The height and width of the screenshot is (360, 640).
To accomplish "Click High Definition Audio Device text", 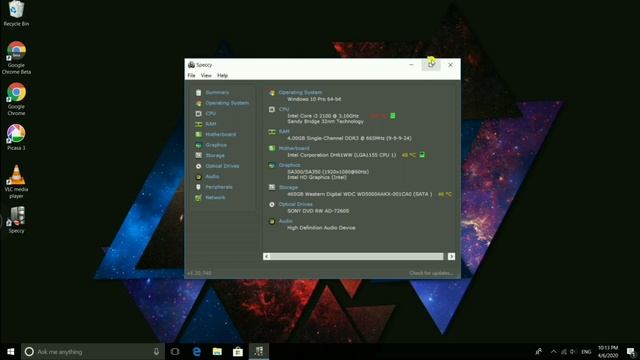I will pyautogui.click(x=321, y=228).
